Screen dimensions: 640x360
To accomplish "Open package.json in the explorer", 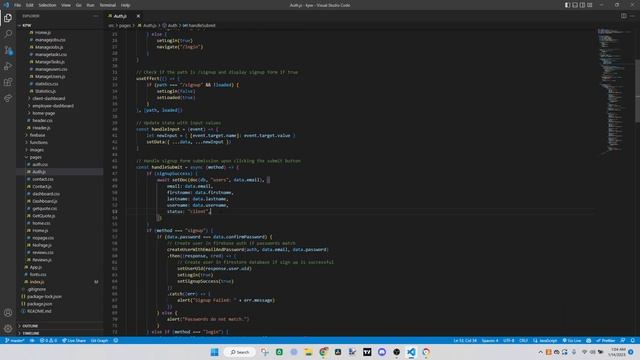I will pyautogui.click(x=39, y=304).
